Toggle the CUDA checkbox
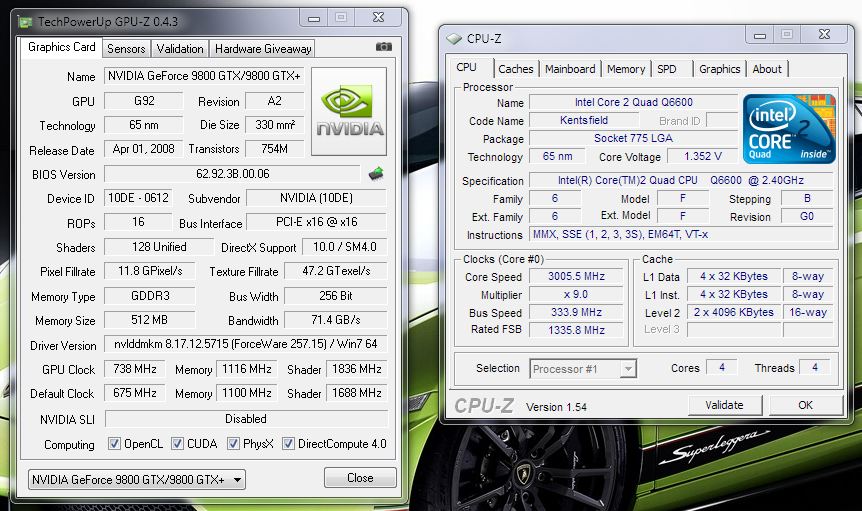862x511 pixels. point(177,443)
